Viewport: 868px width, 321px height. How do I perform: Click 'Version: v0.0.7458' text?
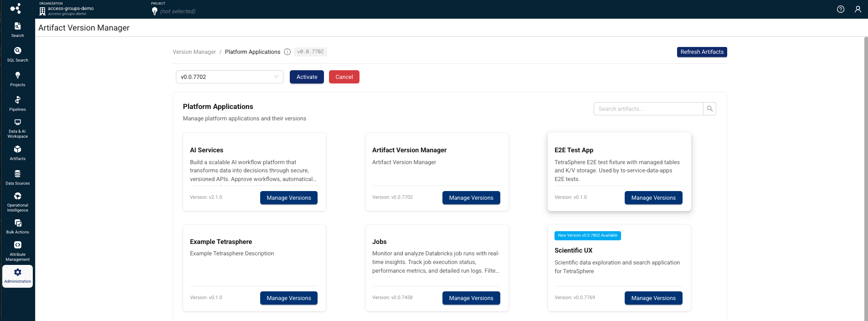(392, 298)
